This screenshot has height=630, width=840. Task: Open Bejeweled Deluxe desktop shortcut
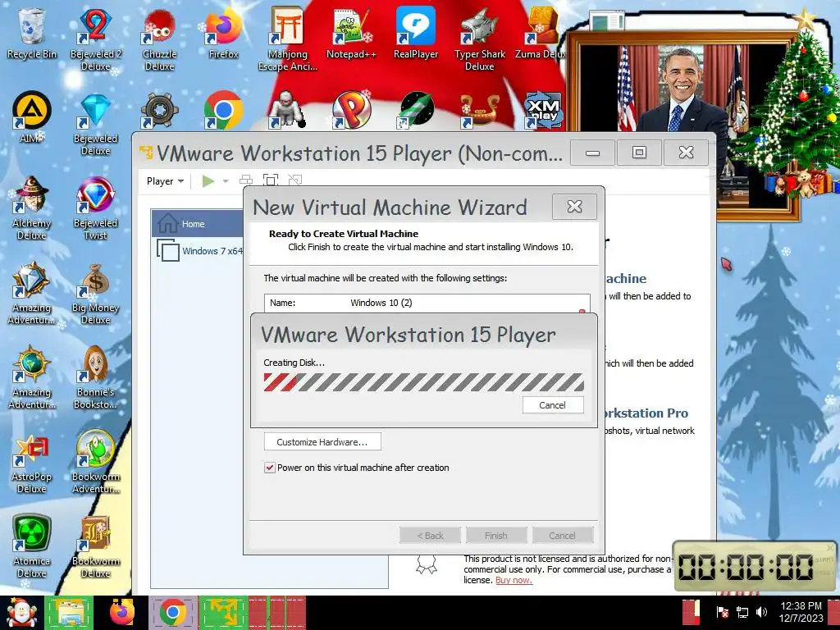tap(95, 125)
